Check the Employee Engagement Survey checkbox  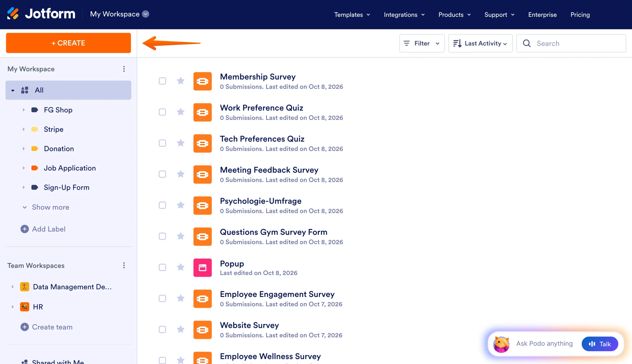coord(162,298)
